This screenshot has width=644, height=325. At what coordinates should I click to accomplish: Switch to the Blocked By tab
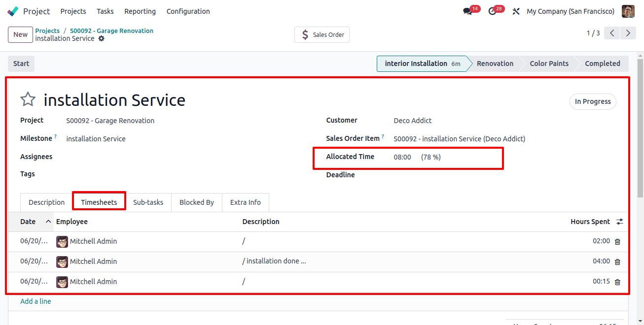tap(197, 202)
